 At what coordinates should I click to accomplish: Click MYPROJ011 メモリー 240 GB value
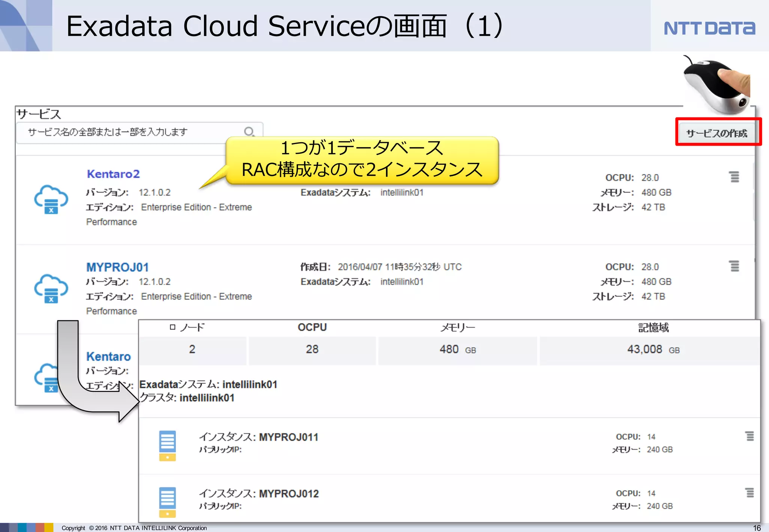660,449
